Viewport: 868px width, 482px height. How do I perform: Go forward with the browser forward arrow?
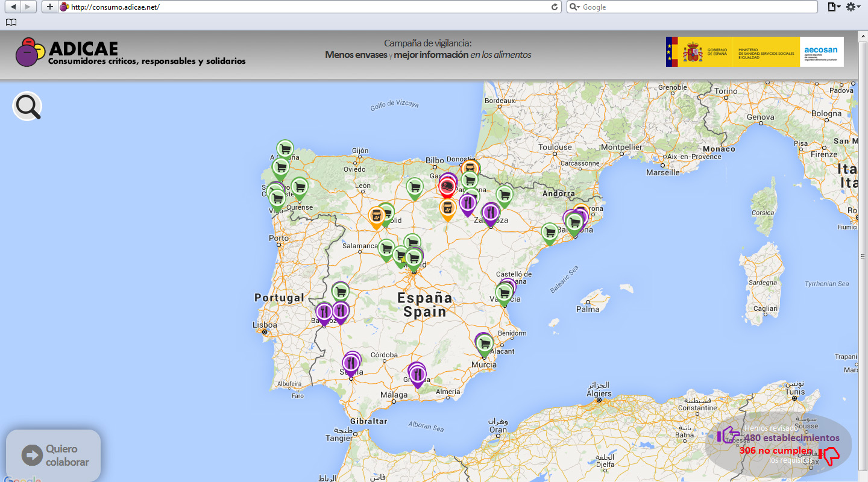click(x=28, y=7)
